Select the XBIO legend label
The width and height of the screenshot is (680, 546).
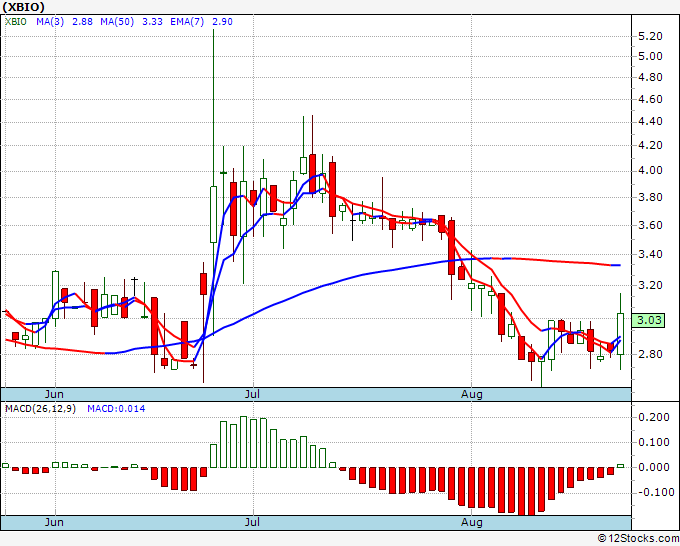(16, 22)
